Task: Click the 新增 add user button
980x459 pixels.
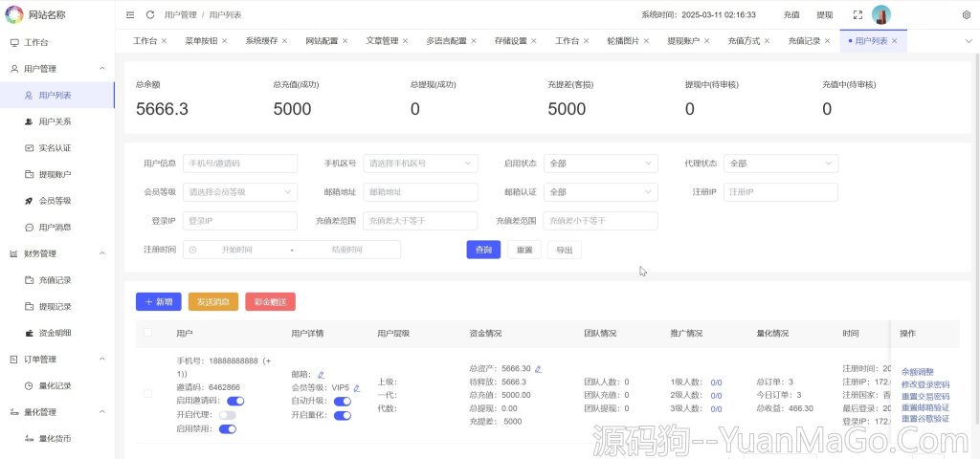Action: tap(159, 301)
